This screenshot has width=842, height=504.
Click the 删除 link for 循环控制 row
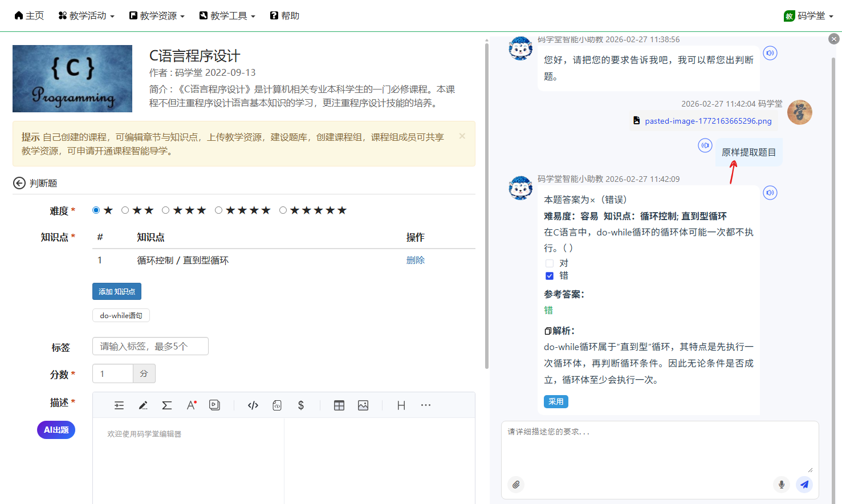[415, 260]
